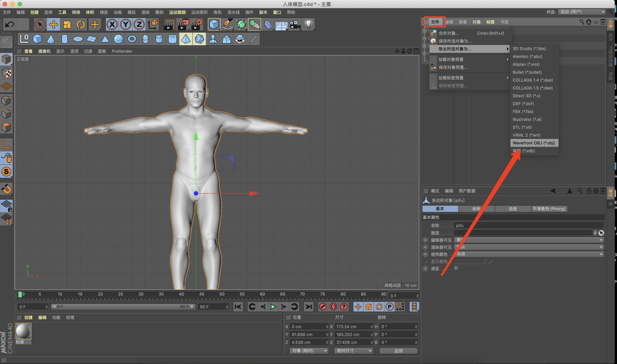
Task: Enable Polygons mode in left sidebar
Action: pos(7,128)
